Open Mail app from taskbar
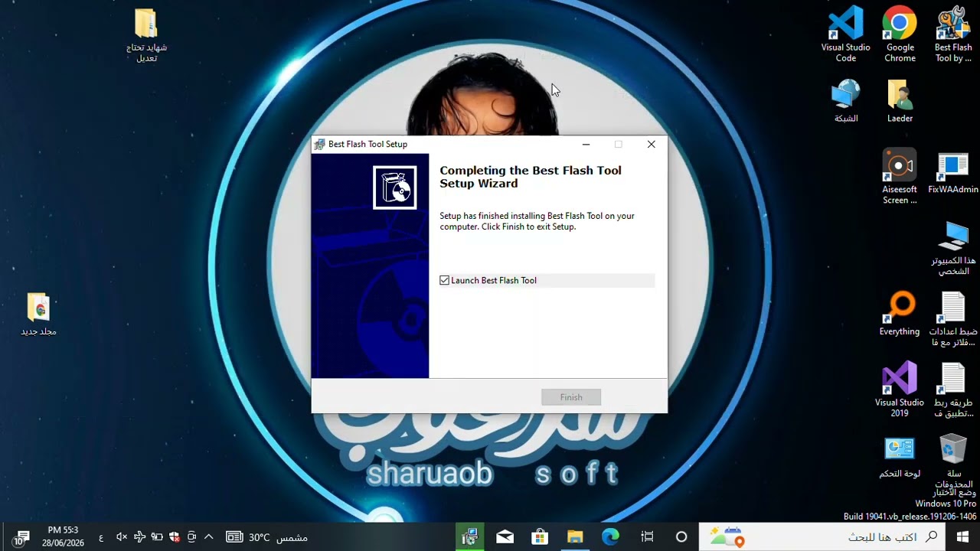This screenshot has width=980, height=551. pyautogui.click(x=505, y=537)
